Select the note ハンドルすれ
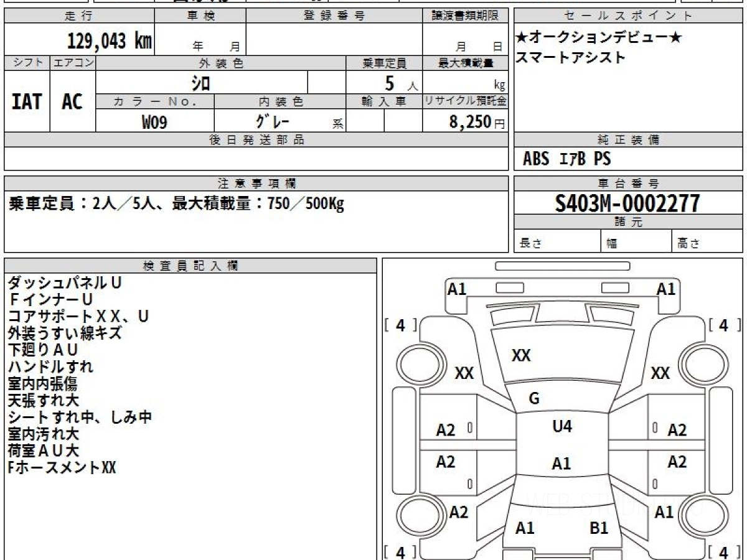 coord(50,366)
